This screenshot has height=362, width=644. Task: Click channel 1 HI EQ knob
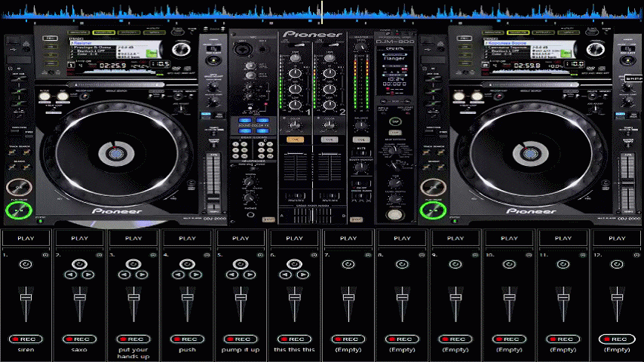coord(295,74)
